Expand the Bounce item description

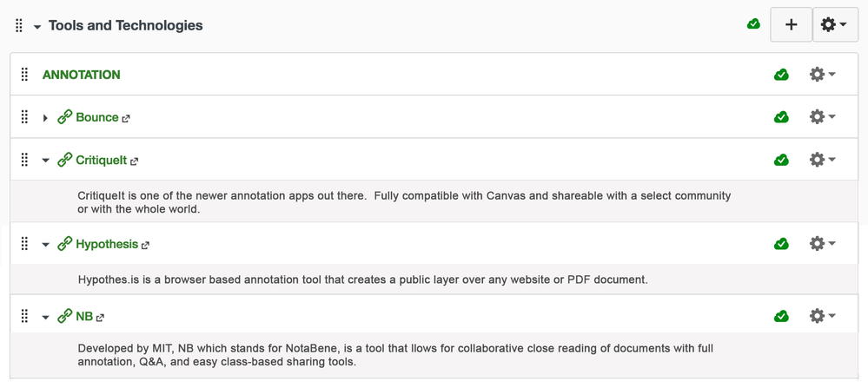[45, 118]
